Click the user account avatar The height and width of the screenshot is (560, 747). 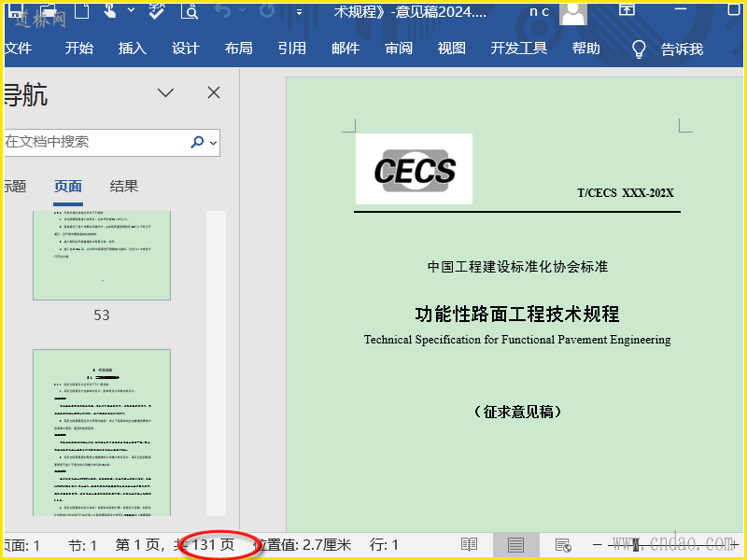point(573,13)
